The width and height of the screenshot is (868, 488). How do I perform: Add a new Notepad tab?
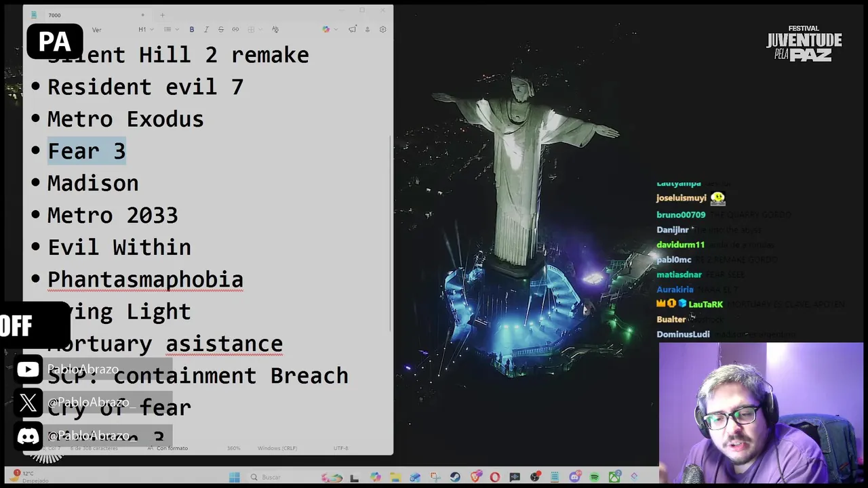[162, 15]
